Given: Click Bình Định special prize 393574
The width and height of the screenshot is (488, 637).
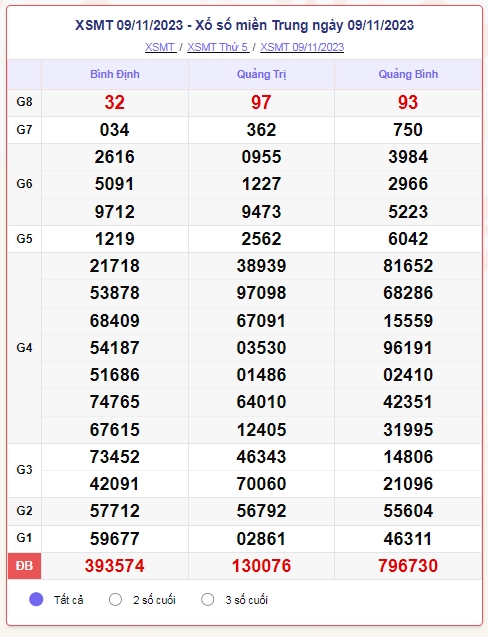Looking at the screenshot, I should click(115, 566).
